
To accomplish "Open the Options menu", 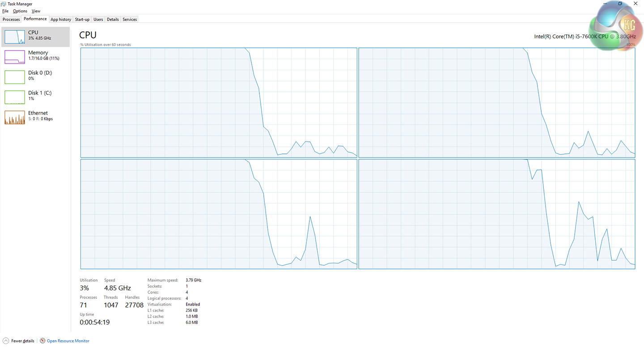I will pyautogui.click(x=20, y=11).
